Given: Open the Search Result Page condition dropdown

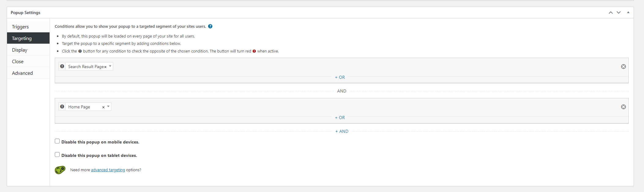Looking at the screenshot, I should pyautogui.click(x=110, y=66).
